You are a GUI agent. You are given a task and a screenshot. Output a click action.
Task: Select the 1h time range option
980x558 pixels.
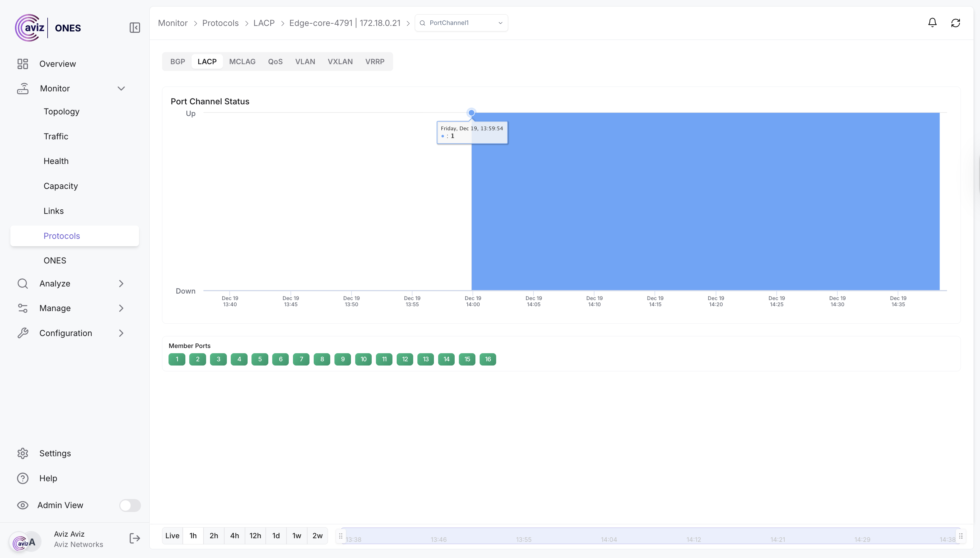click(x=193, y=536)
